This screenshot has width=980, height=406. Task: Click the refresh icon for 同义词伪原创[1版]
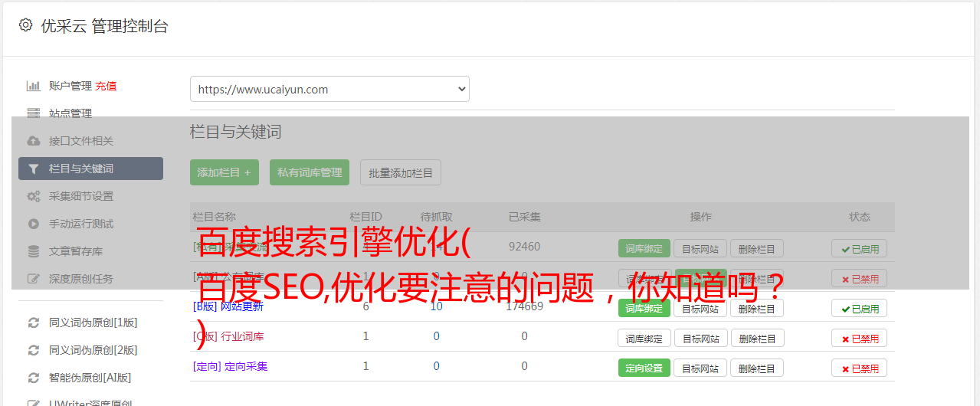[34, 323]
